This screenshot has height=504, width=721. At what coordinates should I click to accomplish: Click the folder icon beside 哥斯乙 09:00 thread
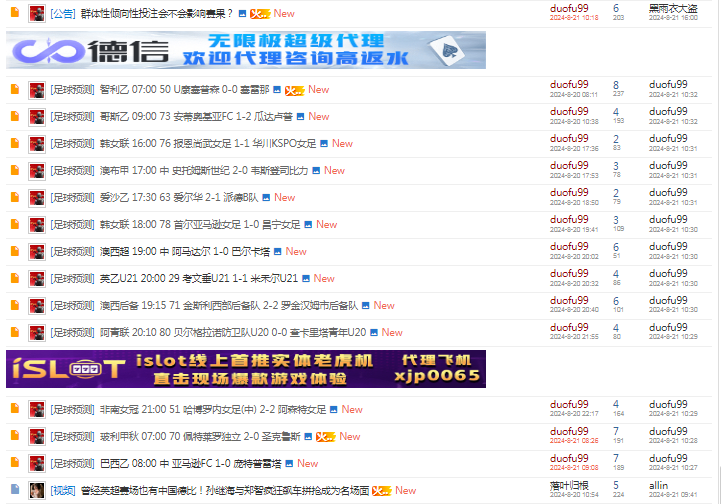coord(15,116)
